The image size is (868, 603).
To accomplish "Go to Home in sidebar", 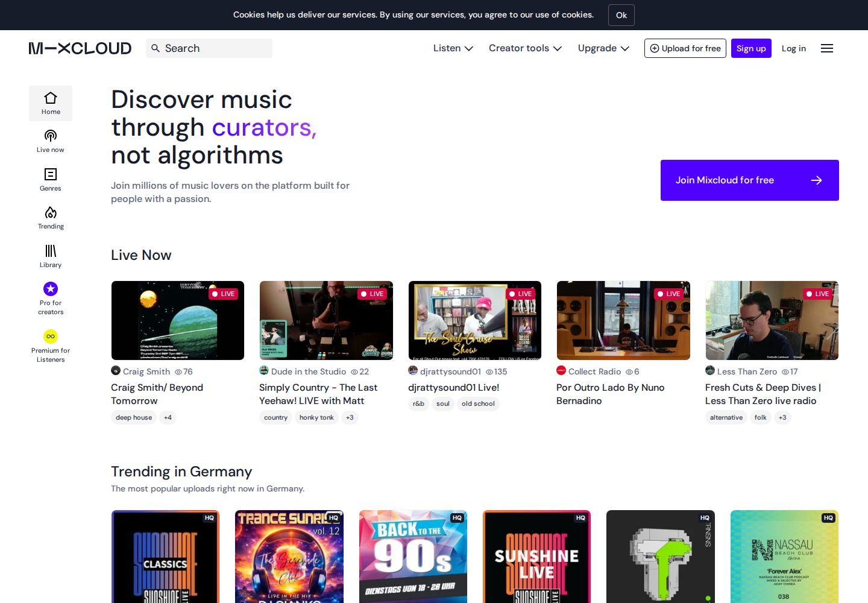I will [x=51, y=103].
